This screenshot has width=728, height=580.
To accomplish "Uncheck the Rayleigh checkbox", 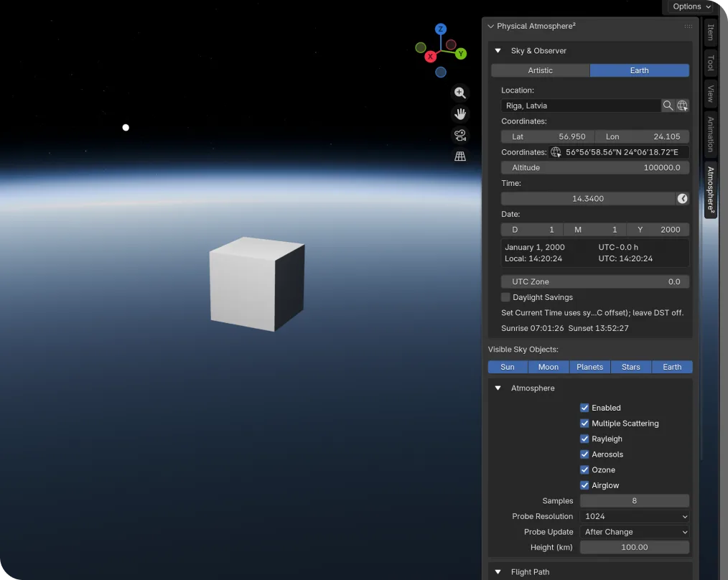I will pos(584,439).
